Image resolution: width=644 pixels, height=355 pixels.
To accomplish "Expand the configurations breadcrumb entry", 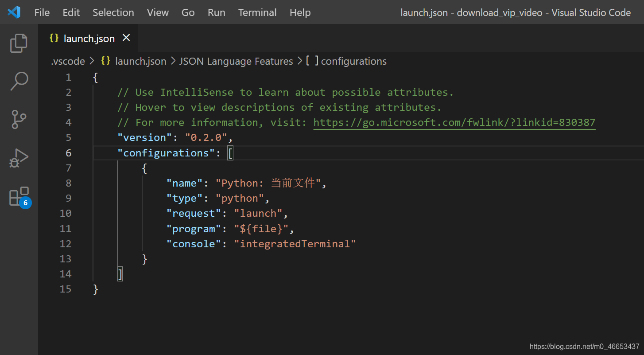I will click(354, 61).
